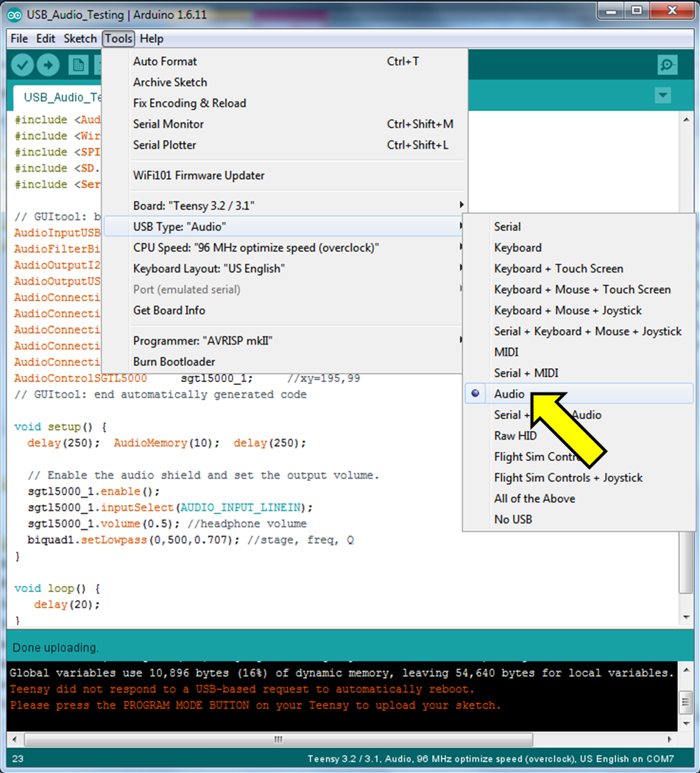Click the Upload arrow icon
Viewport: 700px width, 773px height.
(49, 65)
